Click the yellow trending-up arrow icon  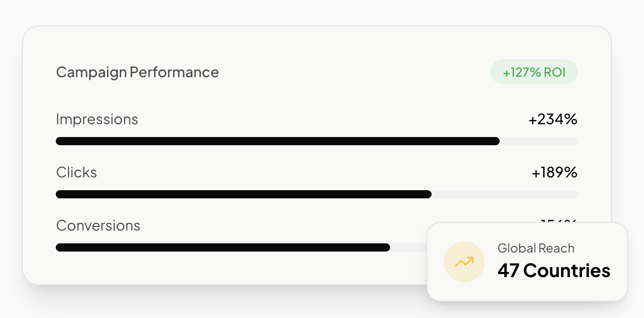[x=464, y=262]
